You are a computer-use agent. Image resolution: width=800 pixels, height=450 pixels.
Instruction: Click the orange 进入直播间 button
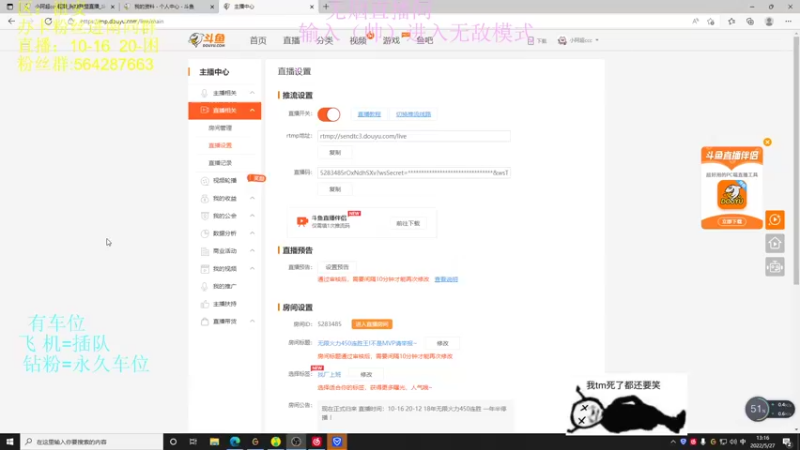tap(372, 324)
